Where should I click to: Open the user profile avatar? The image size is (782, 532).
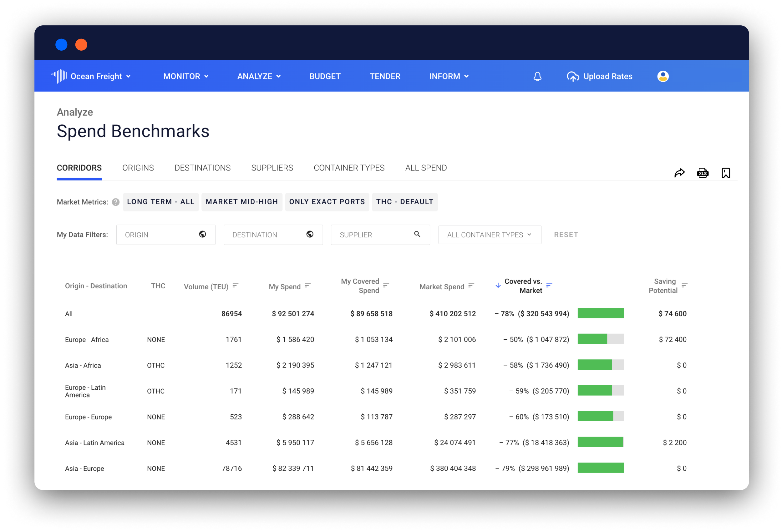pyautogui.click(x=663, y=76)
